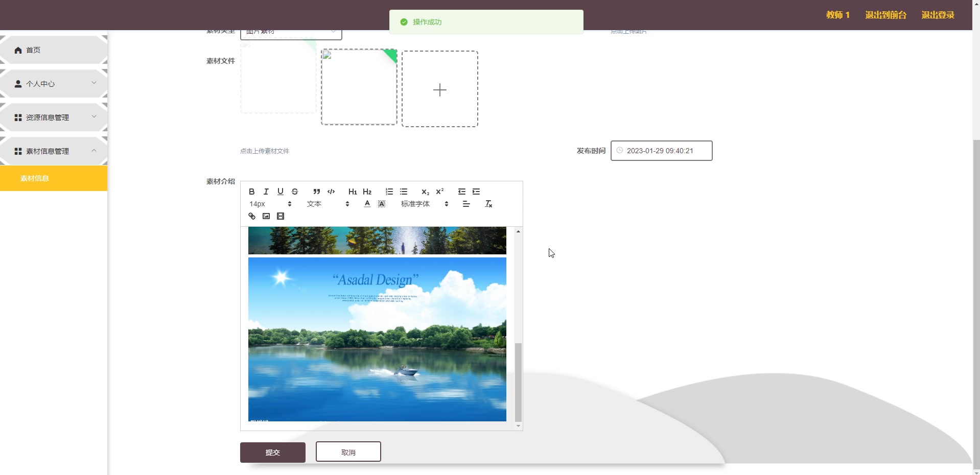Open the text alignment options
Viewport: 980px width, 475px height.
pos(466,204)
